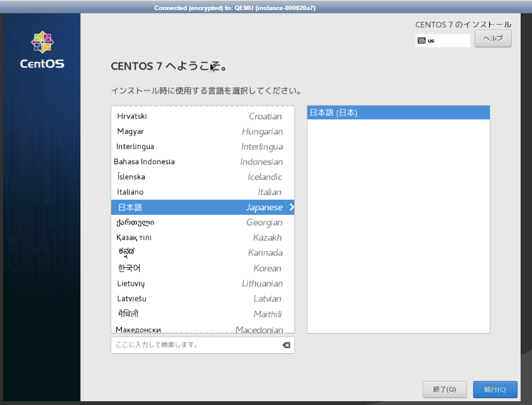This screenshot has height=405, width=532.
Task: Select 한국어 (Korean) language
Action: pyautogui.click(x=203, y=269)
